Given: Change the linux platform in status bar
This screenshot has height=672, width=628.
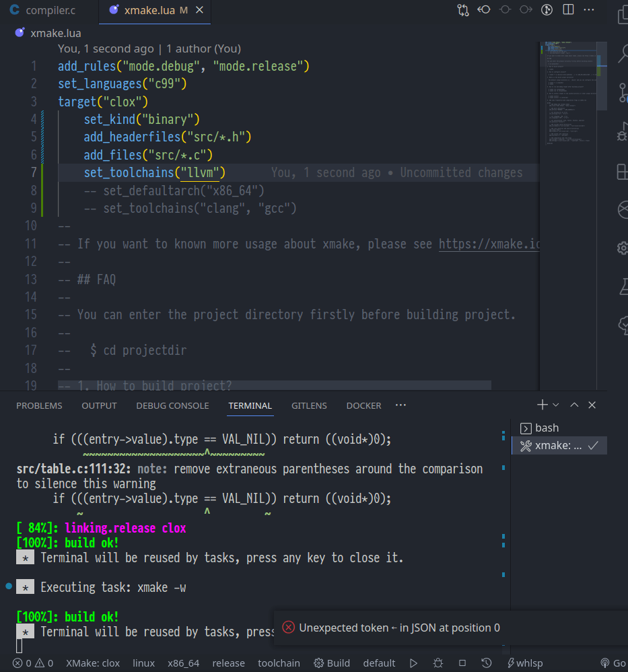Looking at the screenshot, I should (x=143, y=663).
